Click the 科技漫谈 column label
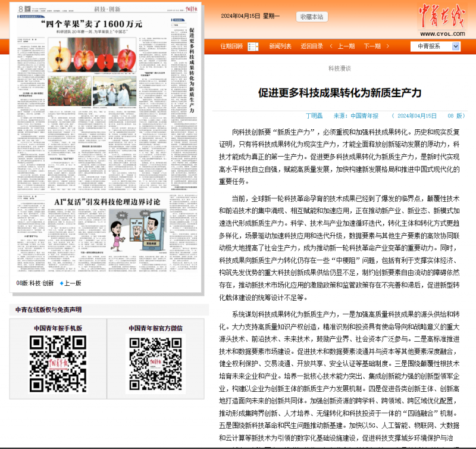Viewport: 476px width, 449px height. click(x=339, y=68)
